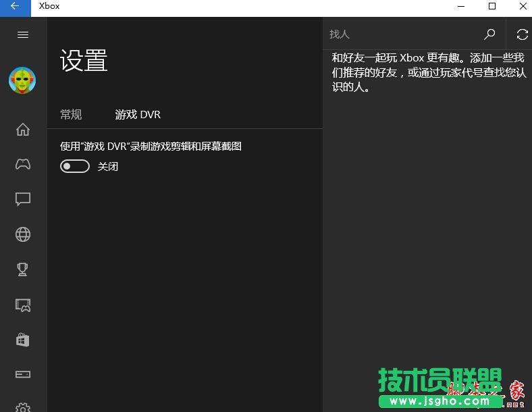The height and width of the screenshot is (412, 532).
Task: Refresh the friends list
Action: coord(522,34)
